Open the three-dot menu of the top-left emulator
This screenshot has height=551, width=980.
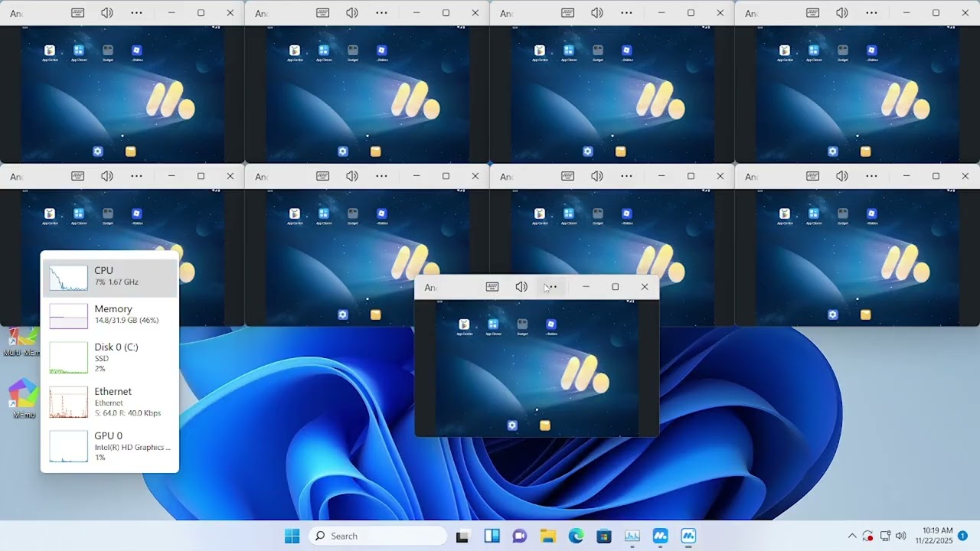tap(136, 13)
